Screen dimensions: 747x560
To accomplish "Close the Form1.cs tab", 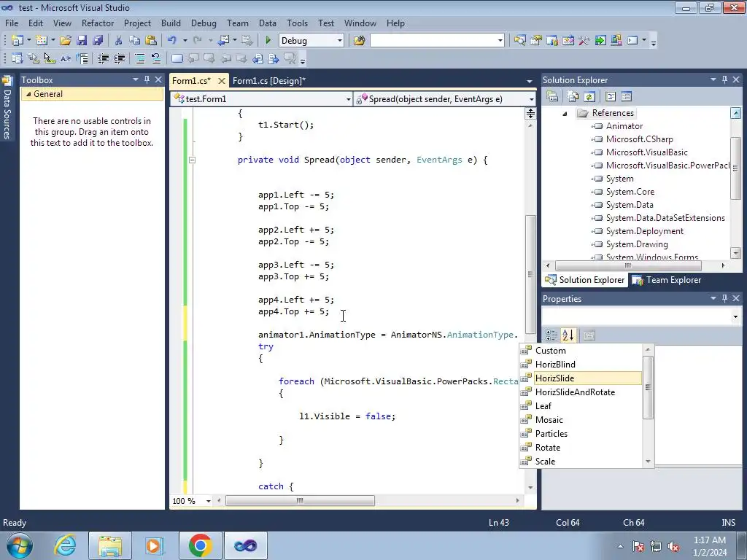I will (x=222, y=81).
